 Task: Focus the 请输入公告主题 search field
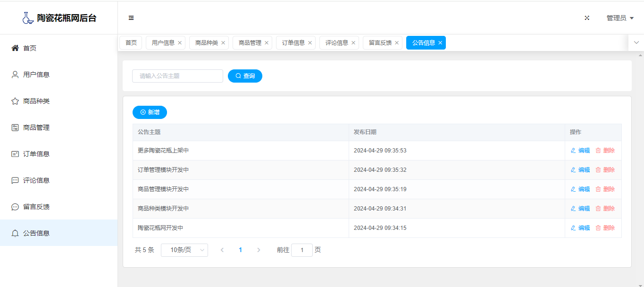point(177,76)
